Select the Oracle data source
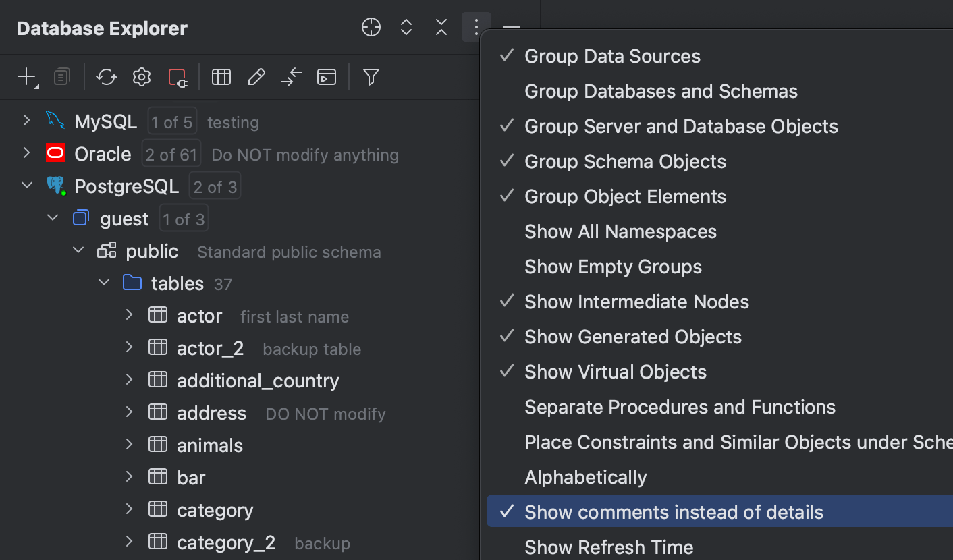The height and width of the screenshot is (560, 953). (103, 153)
